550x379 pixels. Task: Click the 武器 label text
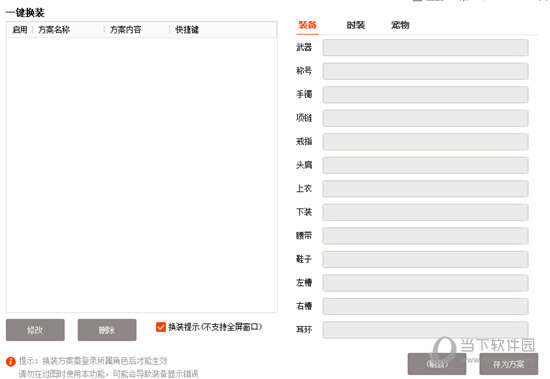pyautogui.click(x=304, y=47)
